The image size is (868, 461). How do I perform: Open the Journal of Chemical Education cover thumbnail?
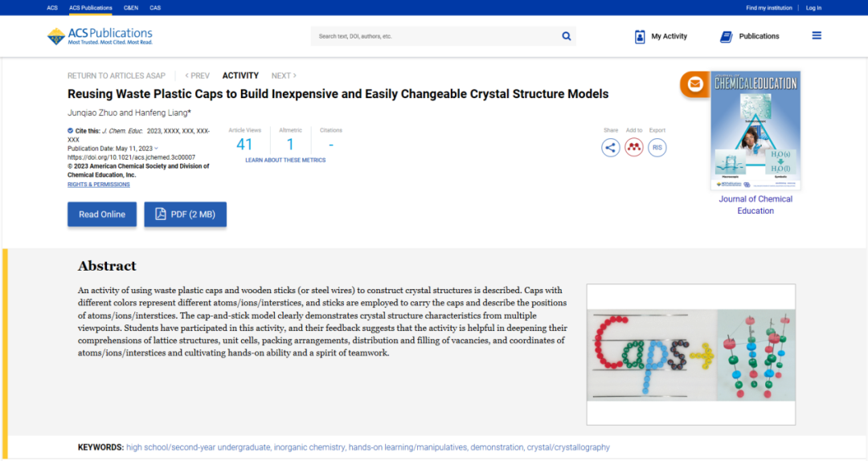click(755, 131)
